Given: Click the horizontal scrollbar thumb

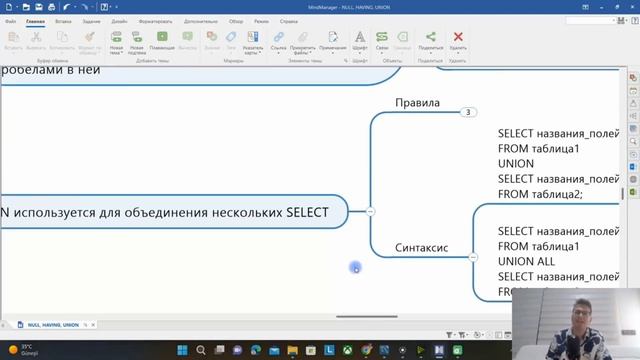Looking at the screenshot, I should (x=367, y=316).
